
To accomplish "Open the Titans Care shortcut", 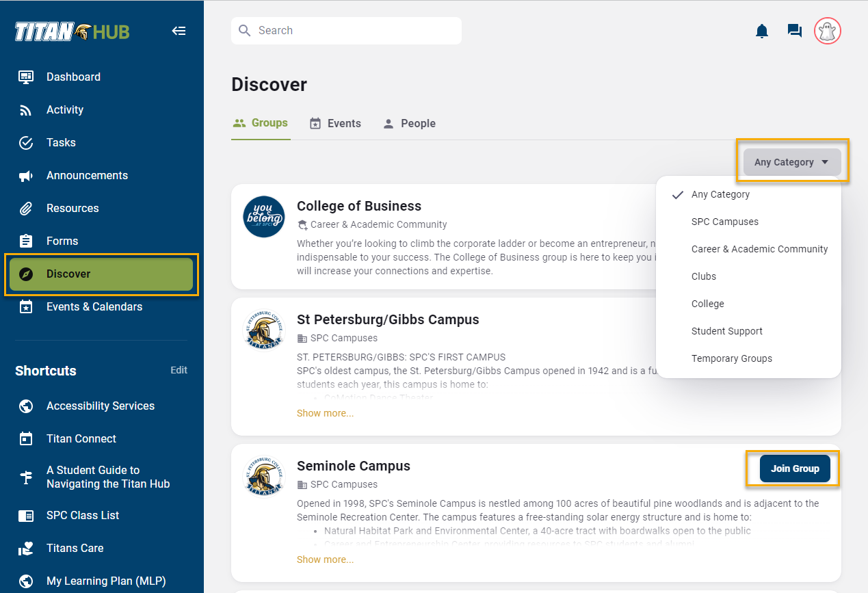I will coord(101,548).
